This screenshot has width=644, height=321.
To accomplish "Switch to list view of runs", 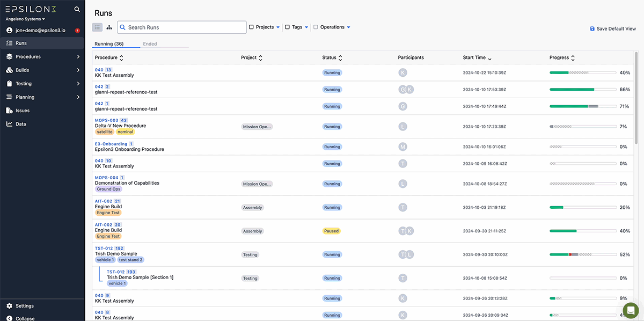I will [x=97, y=26].
